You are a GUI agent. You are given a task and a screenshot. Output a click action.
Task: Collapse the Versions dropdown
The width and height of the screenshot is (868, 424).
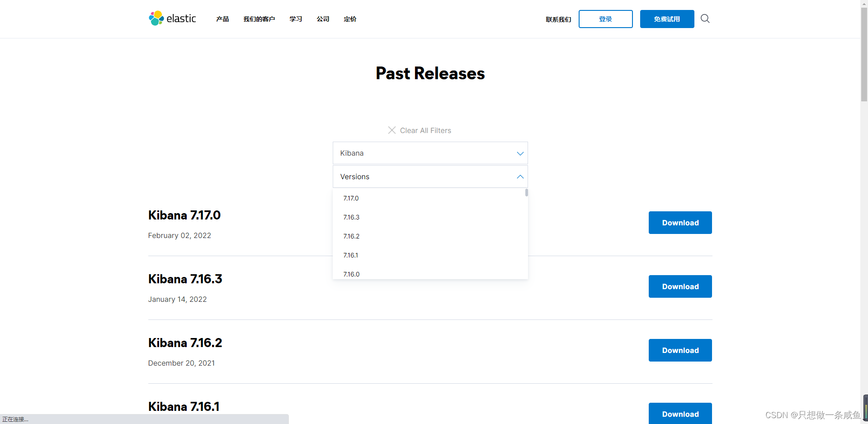pyautogui.click(x=430, y=176)
